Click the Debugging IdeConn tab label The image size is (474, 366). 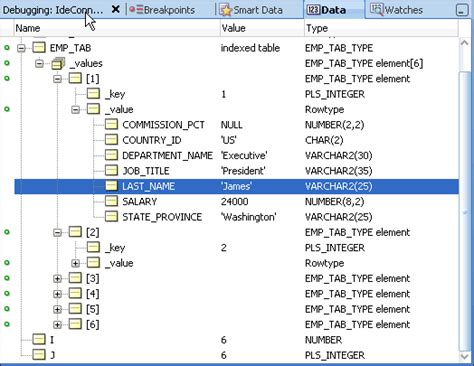53,10
